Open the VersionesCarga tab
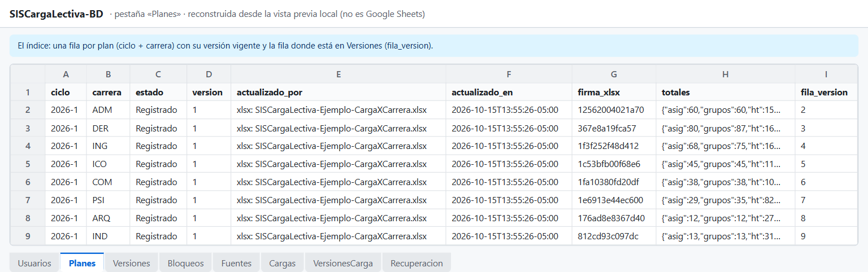The image size is (868, 272). 343,263
